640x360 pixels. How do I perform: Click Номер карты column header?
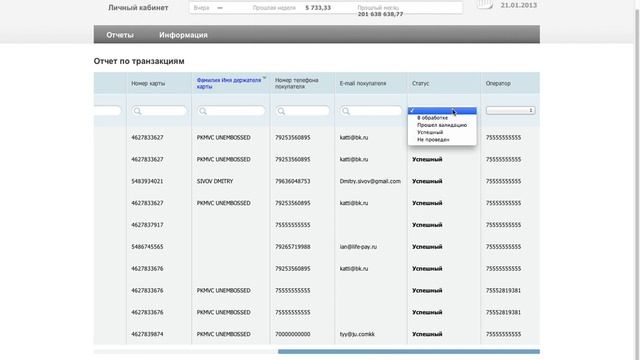point(148,83)
